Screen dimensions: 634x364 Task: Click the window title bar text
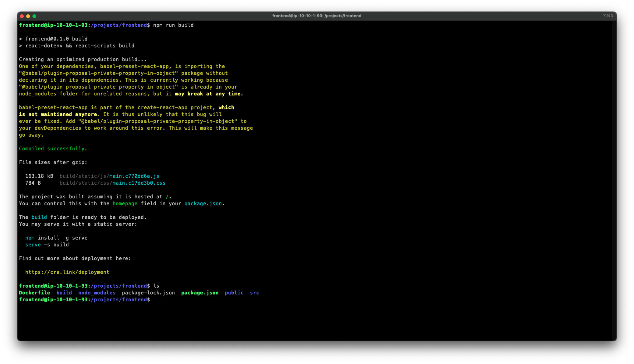point(317,16)
